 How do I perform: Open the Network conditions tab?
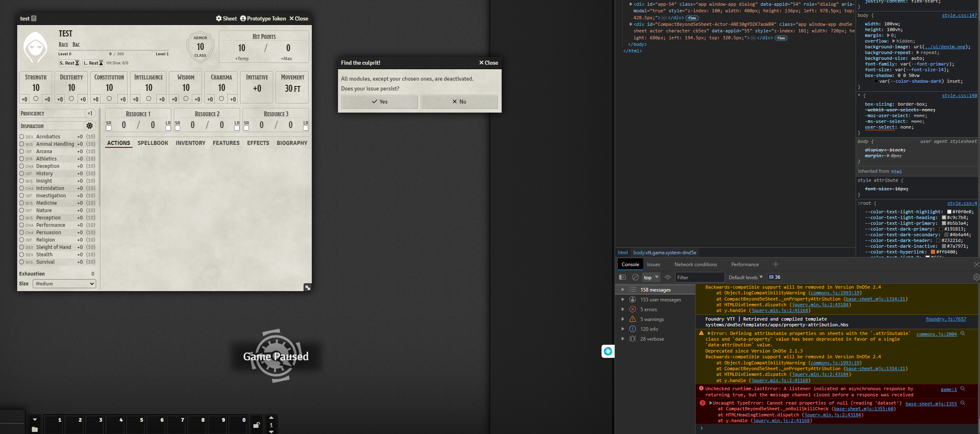(x=696, y=264)
